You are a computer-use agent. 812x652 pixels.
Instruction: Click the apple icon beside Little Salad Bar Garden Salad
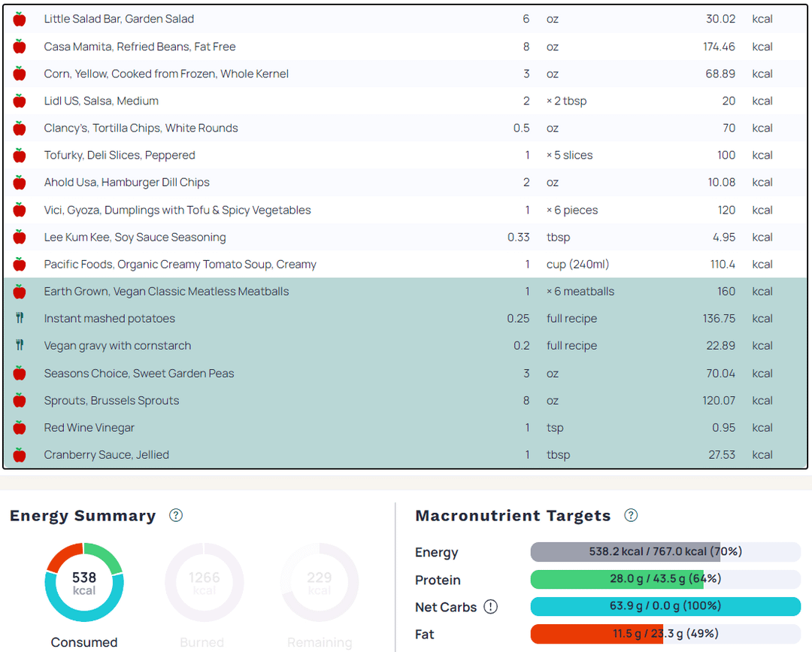tap(20, 19)
